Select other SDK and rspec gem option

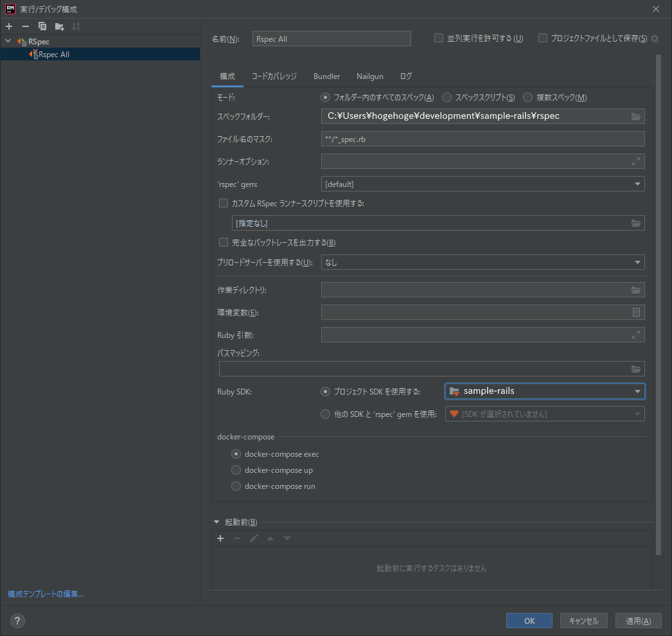(325, 414)
